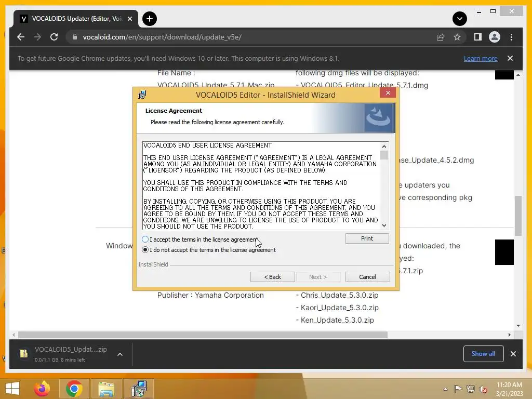Image resolution: width=532 pixels, height=399 pixels.
Task: Dismiss the Windows 10 update infobar
Action: (x=510, y=58)
